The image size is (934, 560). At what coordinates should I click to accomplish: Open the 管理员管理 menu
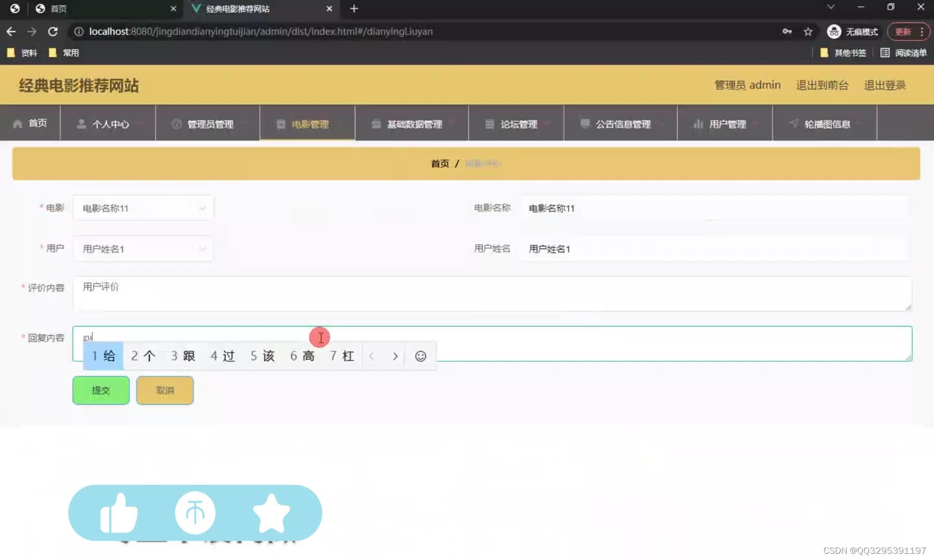(208, 124)
